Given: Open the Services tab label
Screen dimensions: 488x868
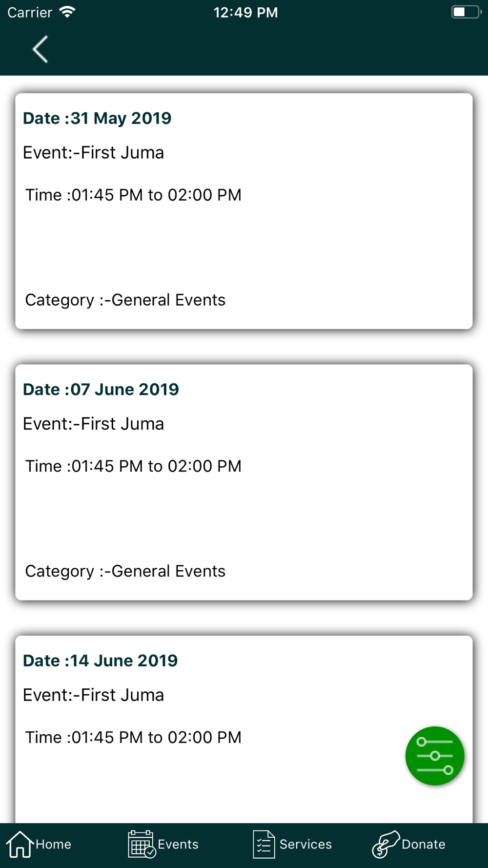Looking at the screenshot, I should coord(305,844).
